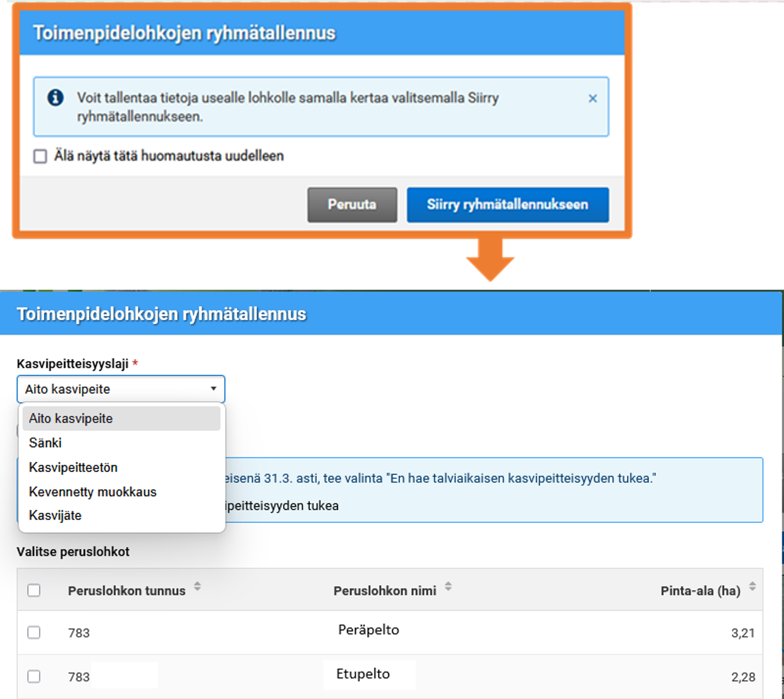Click the Peräpelto field name cell
The height and width of the screenshot is (699, 784).
tap(368, 630)
